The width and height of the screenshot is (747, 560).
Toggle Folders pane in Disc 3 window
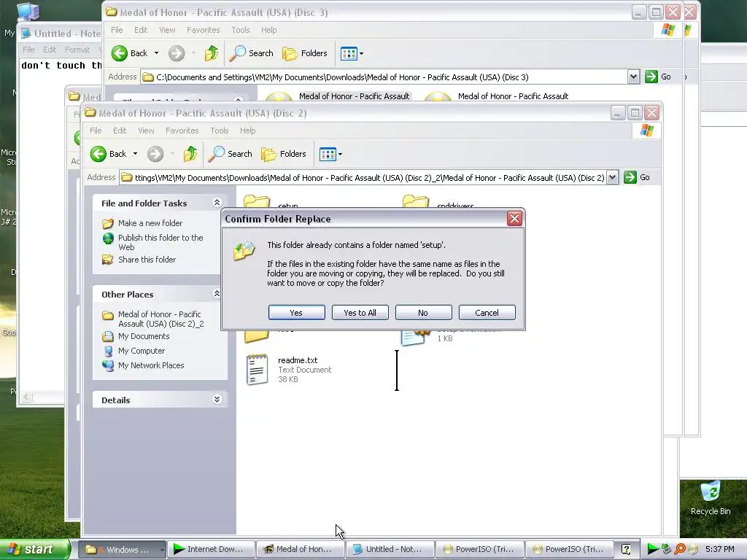pos(305,53)
